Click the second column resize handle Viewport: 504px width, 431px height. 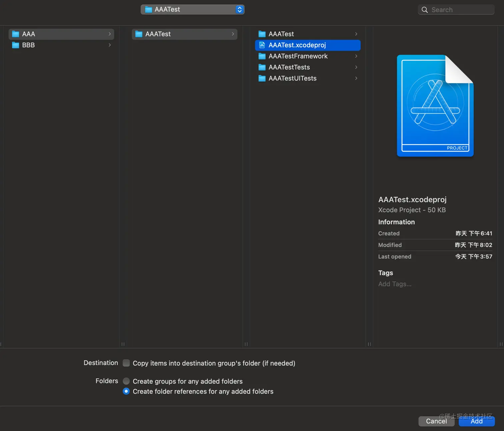(246, 344)
